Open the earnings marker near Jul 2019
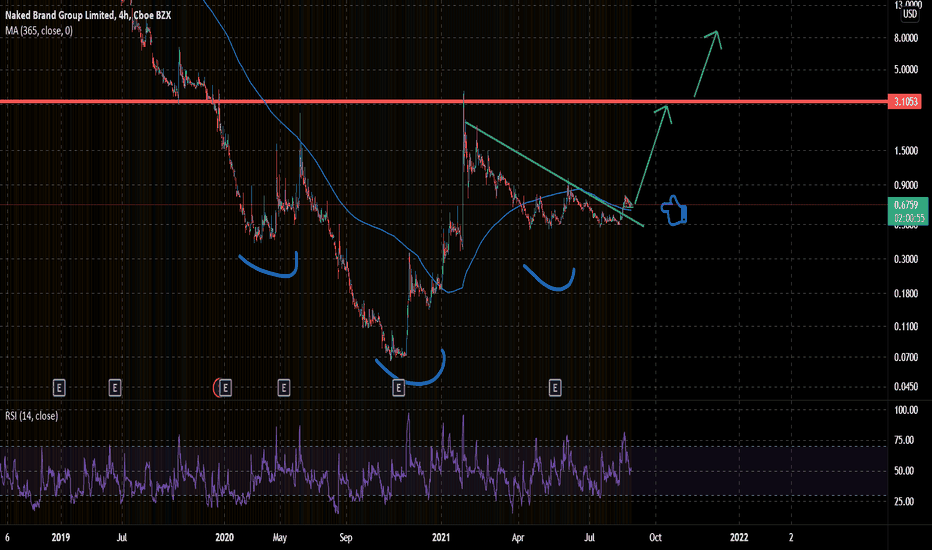The height and width of the screenshot is (550, 932). point(115,388)
